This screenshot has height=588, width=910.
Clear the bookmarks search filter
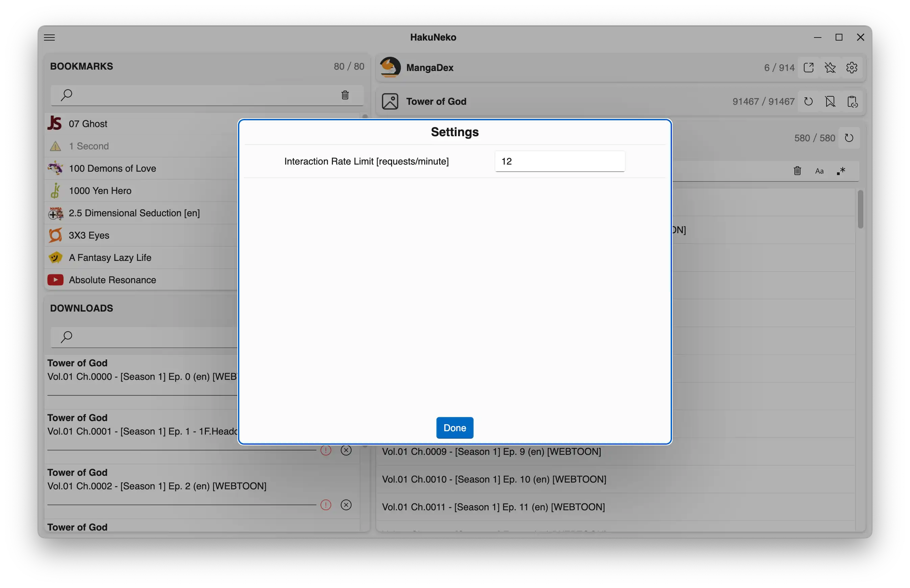point(345,95)
